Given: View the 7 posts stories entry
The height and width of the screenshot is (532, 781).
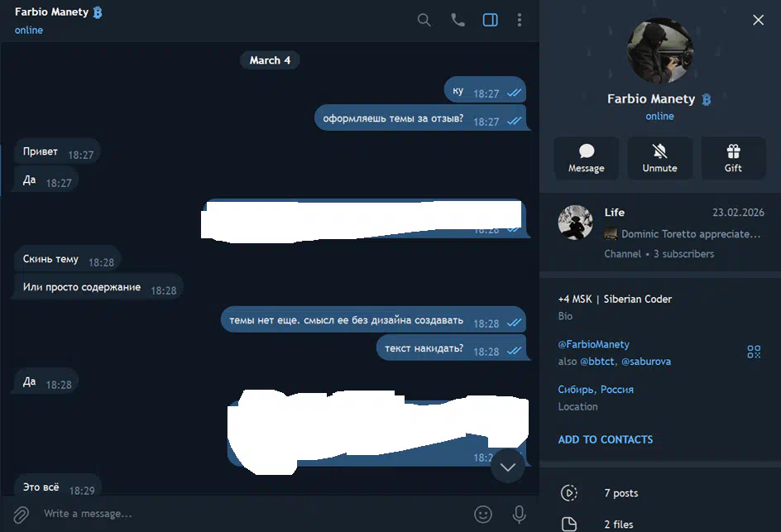Looking at the screenshot, I should [x=660, y=493].
